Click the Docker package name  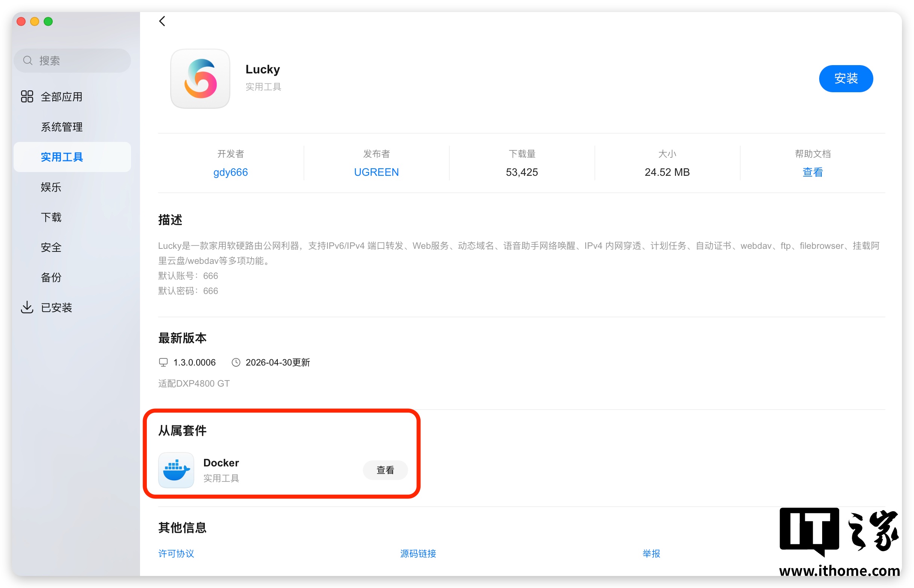(221, 463)
